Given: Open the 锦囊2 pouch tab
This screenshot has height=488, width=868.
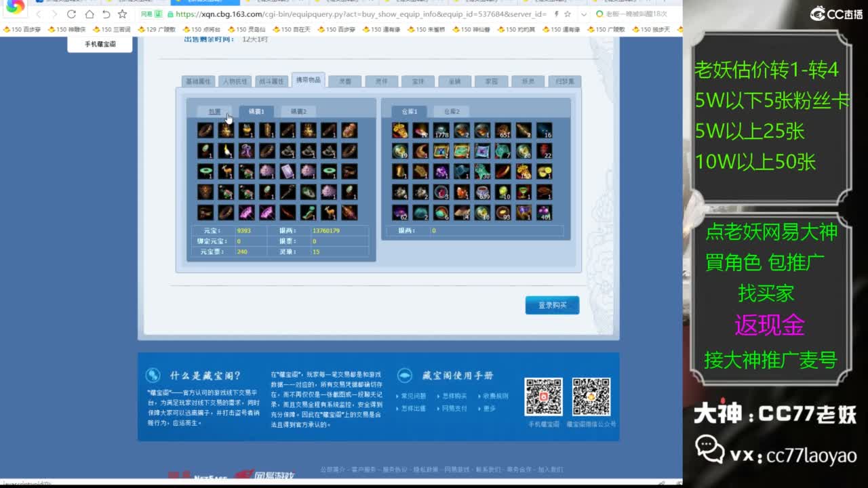Looking at the screenshot, I should (x=298, y=111).
